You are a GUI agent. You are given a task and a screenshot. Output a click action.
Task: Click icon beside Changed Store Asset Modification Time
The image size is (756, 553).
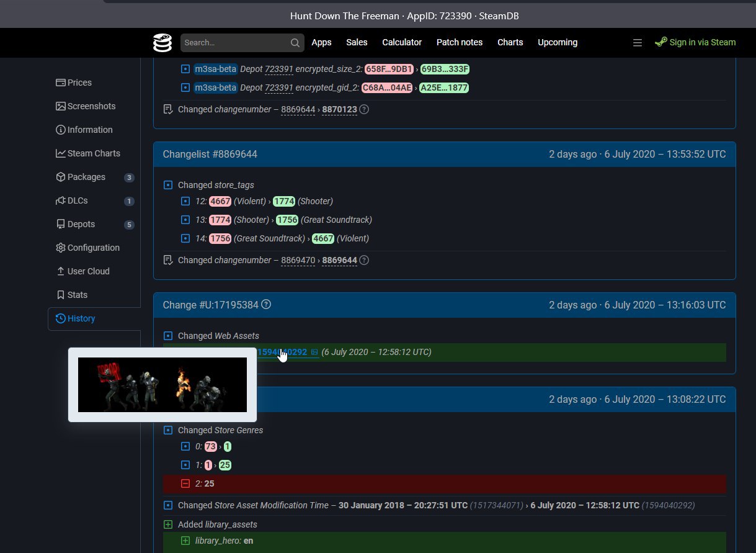[168, 505]
